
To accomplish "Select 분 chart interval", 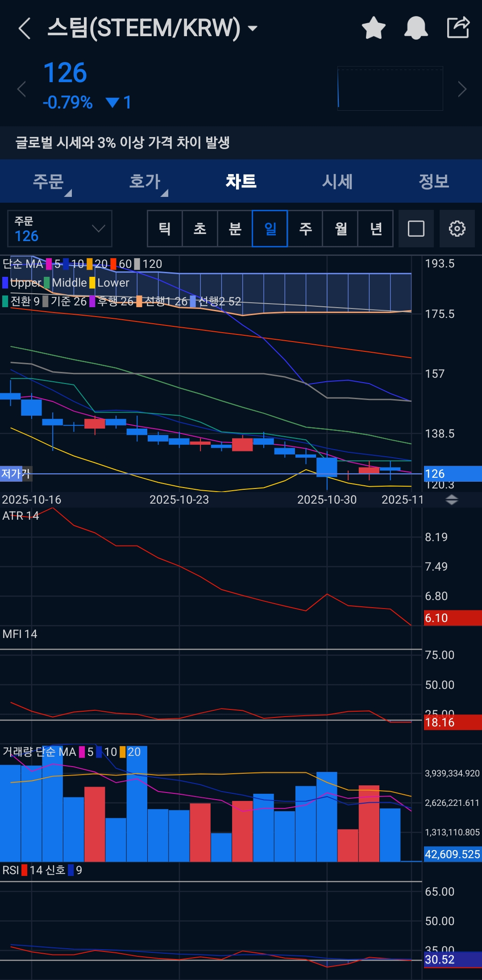I will (x=235, y=229).
